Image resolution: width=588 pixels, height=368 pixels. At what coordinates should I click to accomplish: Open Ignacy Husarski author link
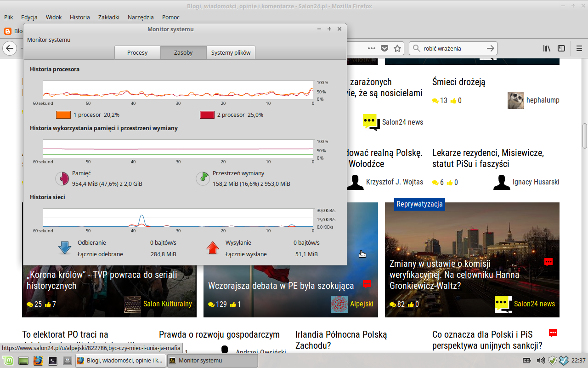coord(536,182)
